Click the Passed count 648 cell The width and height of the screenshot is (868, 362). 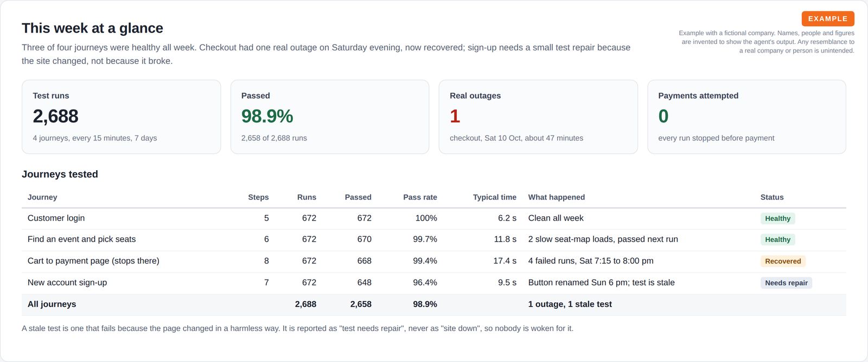pyautogui.click(x=364, y=283)
